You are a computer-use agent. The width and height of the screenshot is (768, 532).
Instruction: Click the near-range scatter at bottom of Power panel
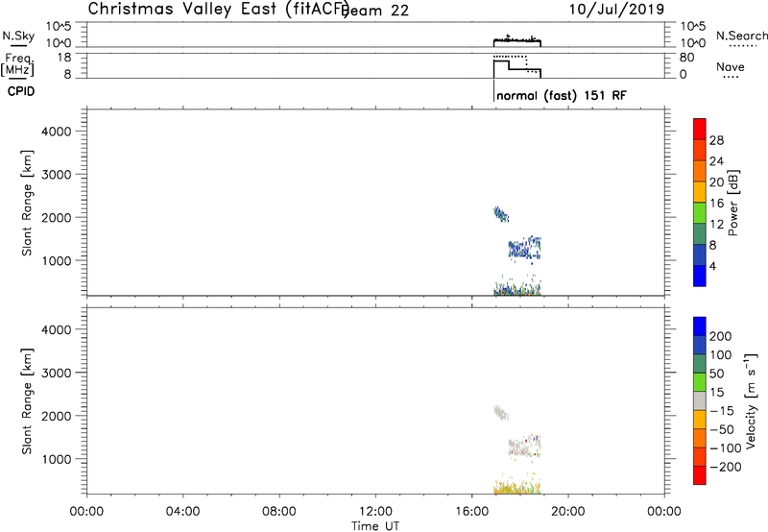pyautogui.click(x=516, y=288)
